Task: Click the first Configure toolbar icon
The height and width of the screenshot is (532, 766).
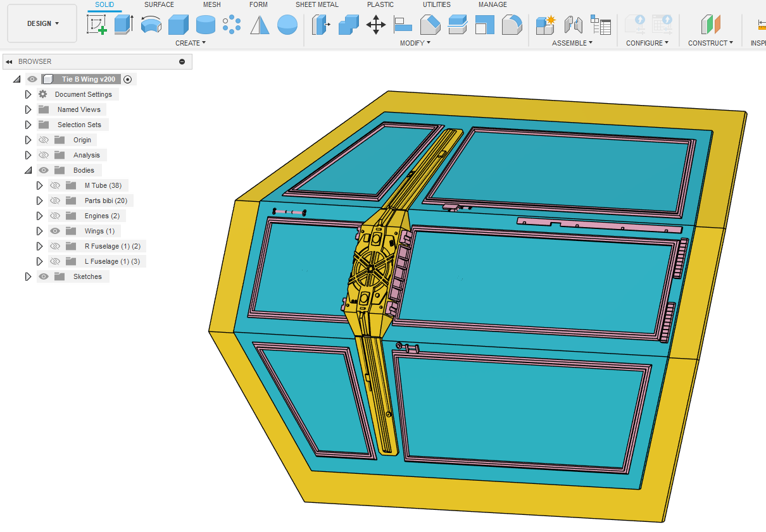Action: point(635,25)
